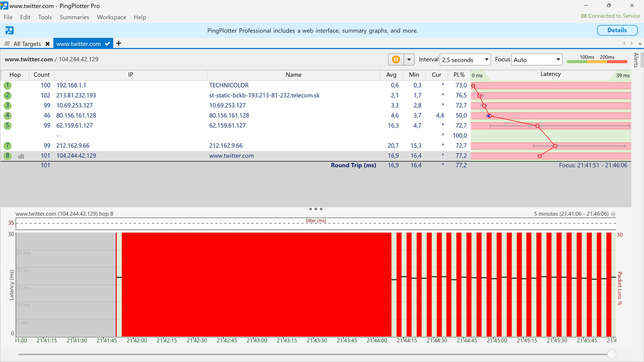The image size is (644, 362).
Task: Open the Tools menu
Action: coord(45,17)
